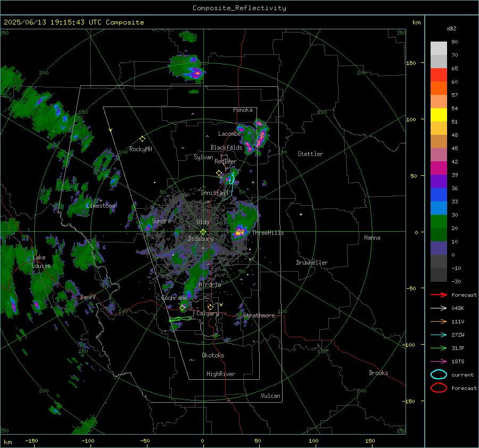Click the RedDeer city label

[226, 161]
